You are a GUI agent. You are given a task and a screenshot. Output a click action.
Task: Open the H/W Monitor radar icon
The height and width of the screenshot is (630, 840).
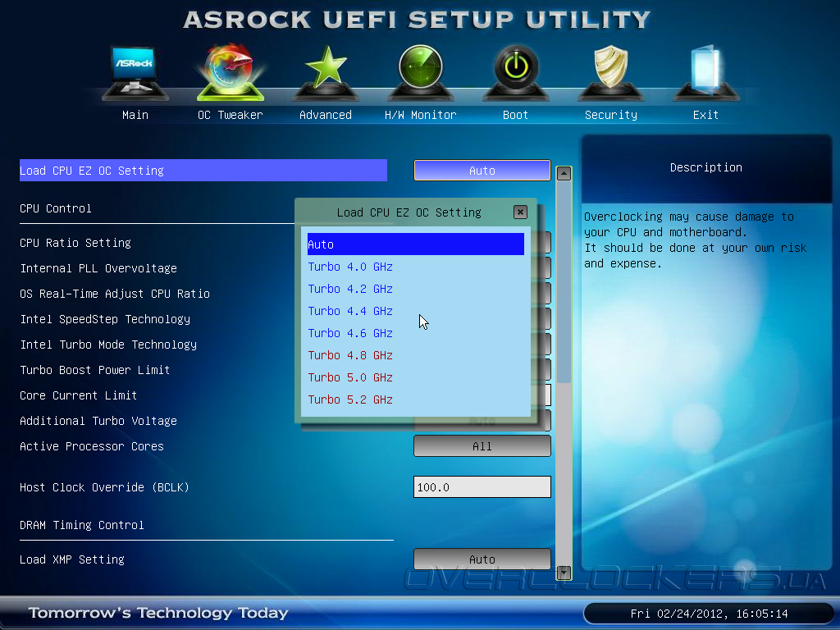coord(421,72)
